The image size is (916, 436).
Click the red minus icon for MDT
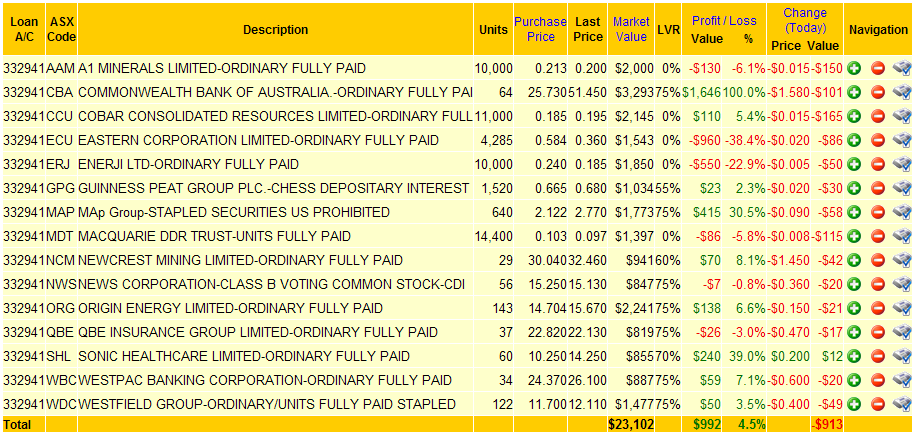(x=878, y=236)
